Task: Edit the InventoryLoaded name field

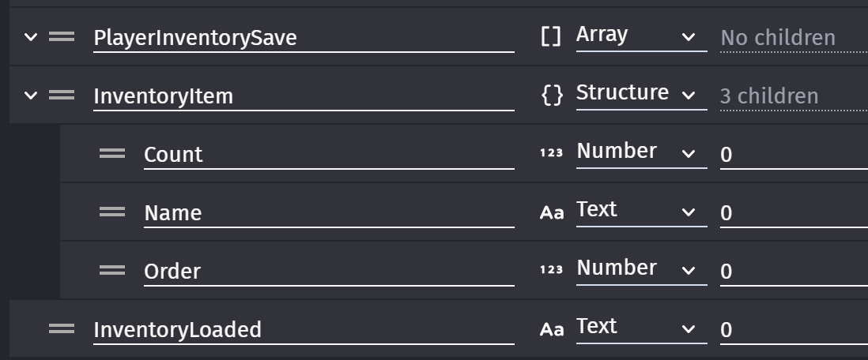Action: (304, 330)
